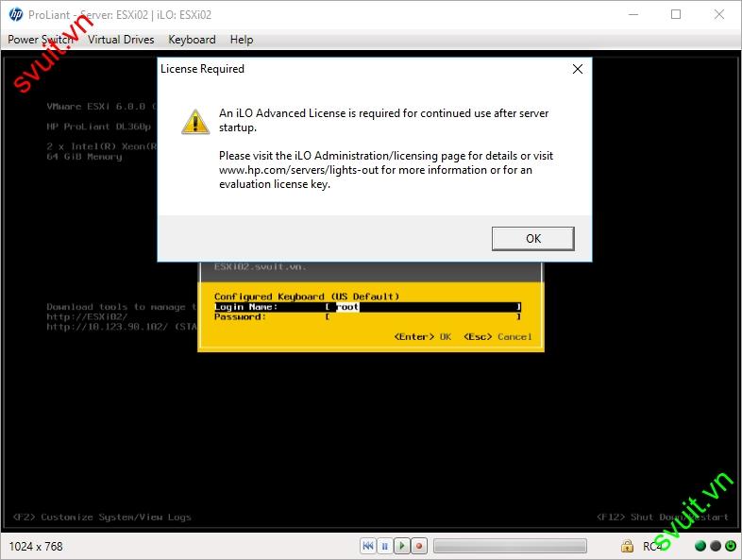Image resolution: width=742 pixels, height=560 pixels.
Task: Click the yellow warning triangle icon
Action: pyautogui.click(x=195, y=122)
